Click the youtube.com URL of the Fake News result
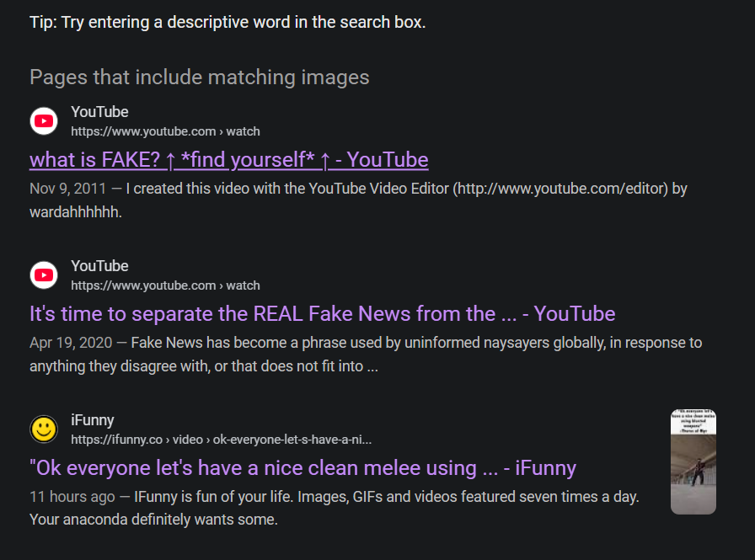Viewport: 755px width, 560px height. [x=165, y=285]
